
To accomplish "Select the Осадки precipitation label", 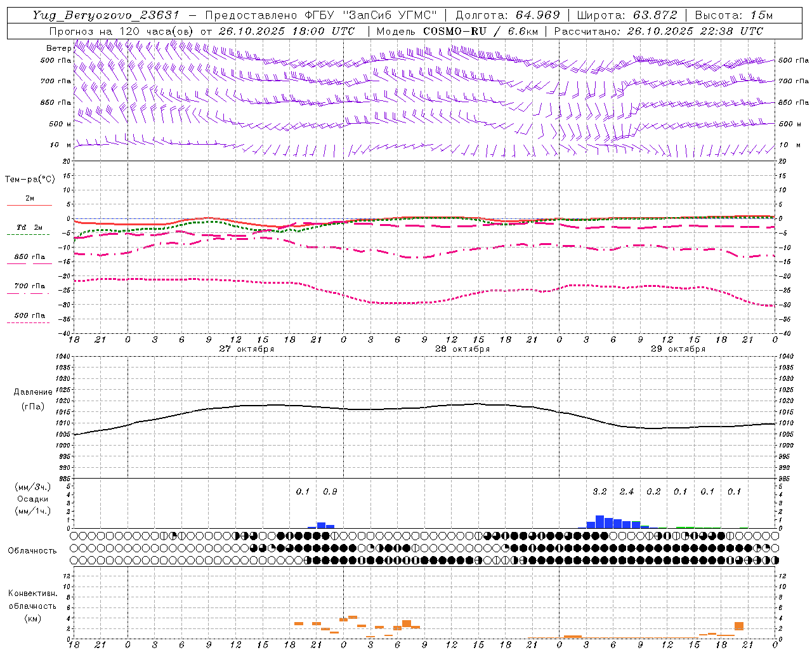I will [x=32, y=499].
